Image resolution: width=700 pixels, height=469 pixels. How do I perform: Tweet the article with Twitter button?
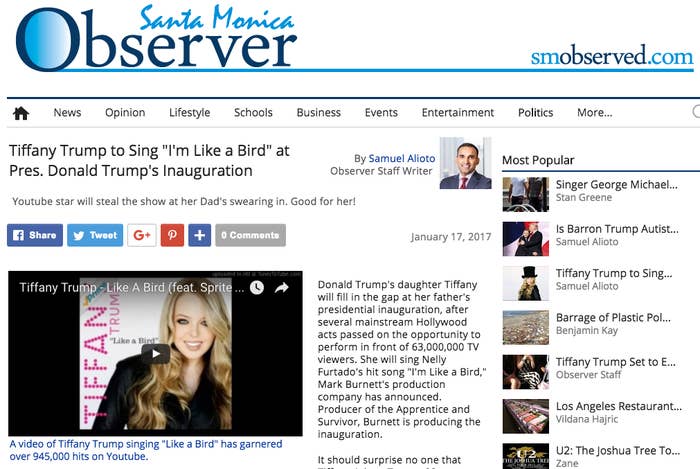(x=95, y=235)
